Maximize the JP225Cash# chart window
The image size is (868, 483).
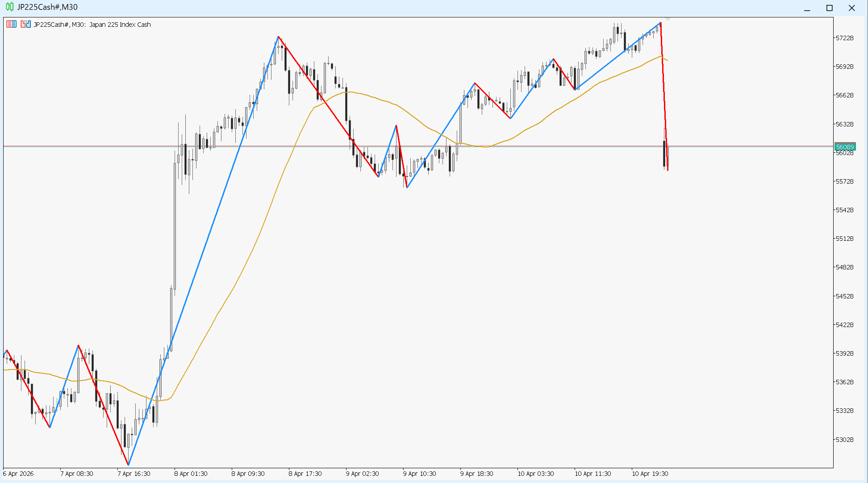829,8
